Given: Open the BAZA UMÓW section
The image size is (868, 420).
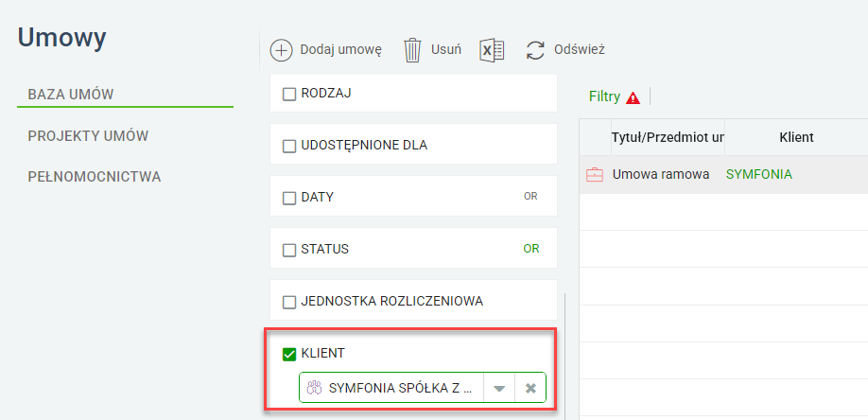Looking at the screenshot, I should point(71,95).
